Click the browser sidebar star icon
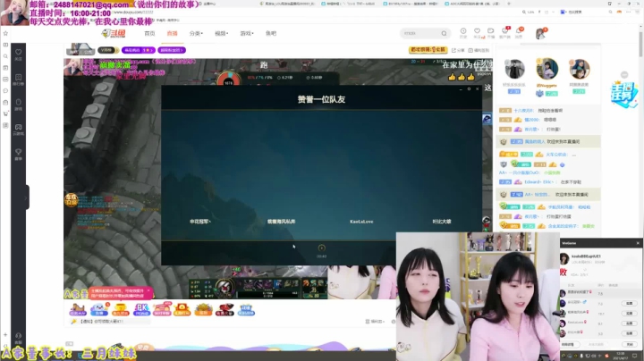 [x=5, y=33]
